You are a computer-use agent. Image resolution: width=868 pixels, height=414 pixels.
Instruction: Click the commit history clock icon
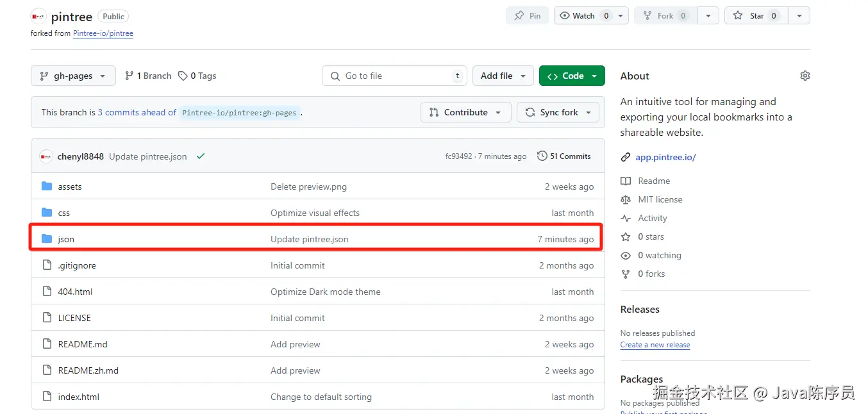tap(542, 156)
